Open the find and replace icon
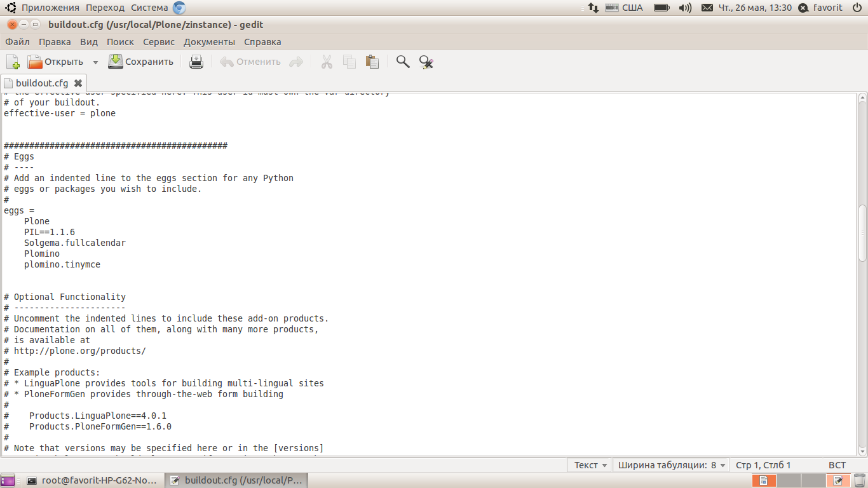The image size is (868, 488). coord(426,62)
